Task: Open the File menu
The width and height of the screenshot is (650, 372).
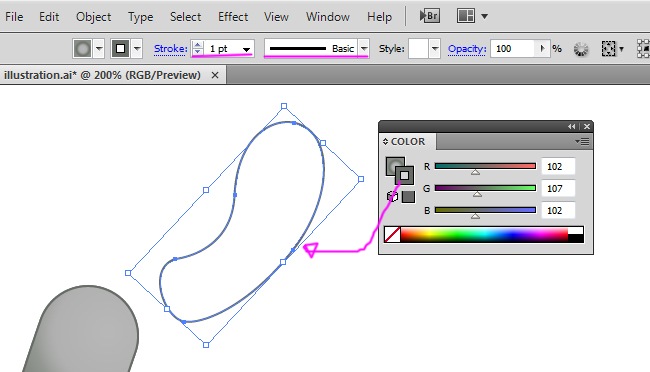Action: point(14,17)
